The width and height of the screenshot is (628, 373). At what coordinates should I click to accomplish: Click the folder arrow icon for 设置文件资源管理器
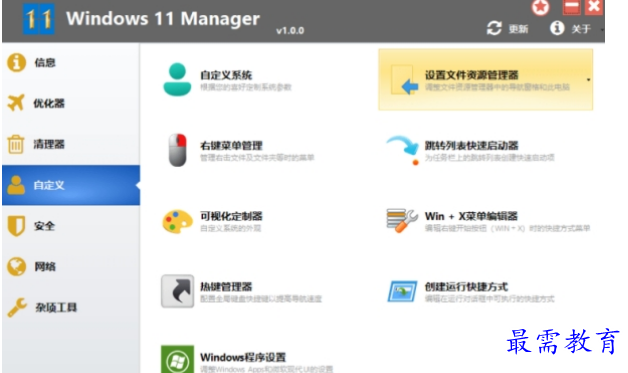(404, 80)
